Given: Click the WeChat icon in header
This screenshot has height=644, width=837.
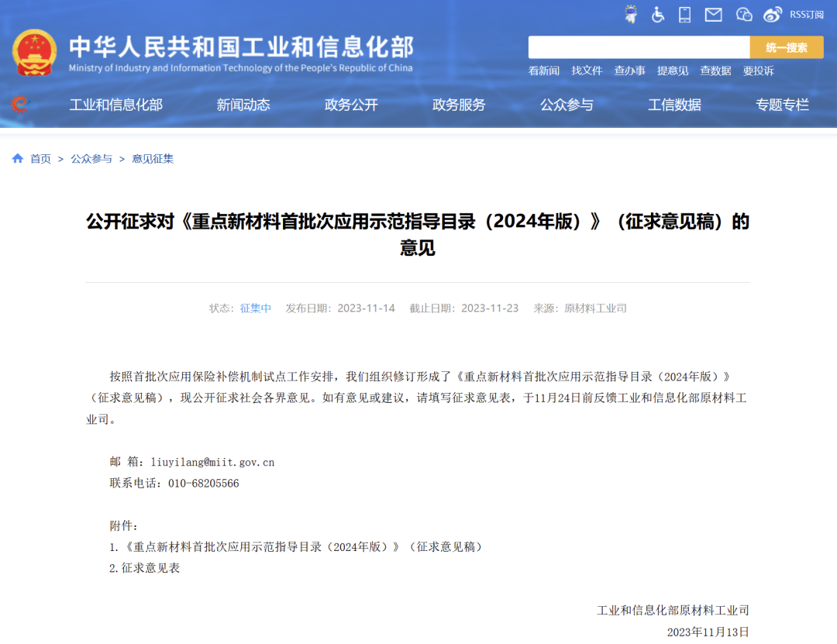Looking at the screenshot, I should point(744,14).
